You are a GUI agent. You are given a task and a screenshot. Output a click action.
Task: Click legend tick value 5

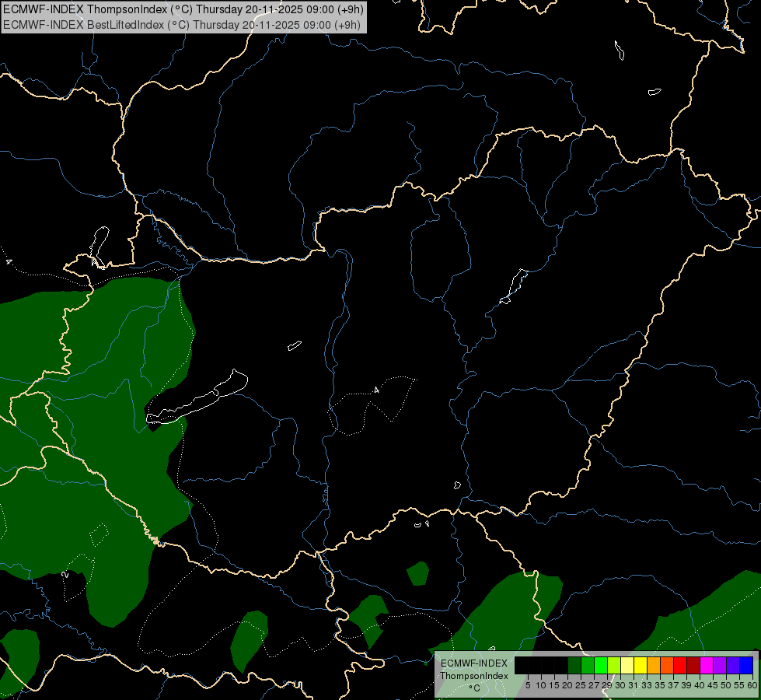pos(528,685)
